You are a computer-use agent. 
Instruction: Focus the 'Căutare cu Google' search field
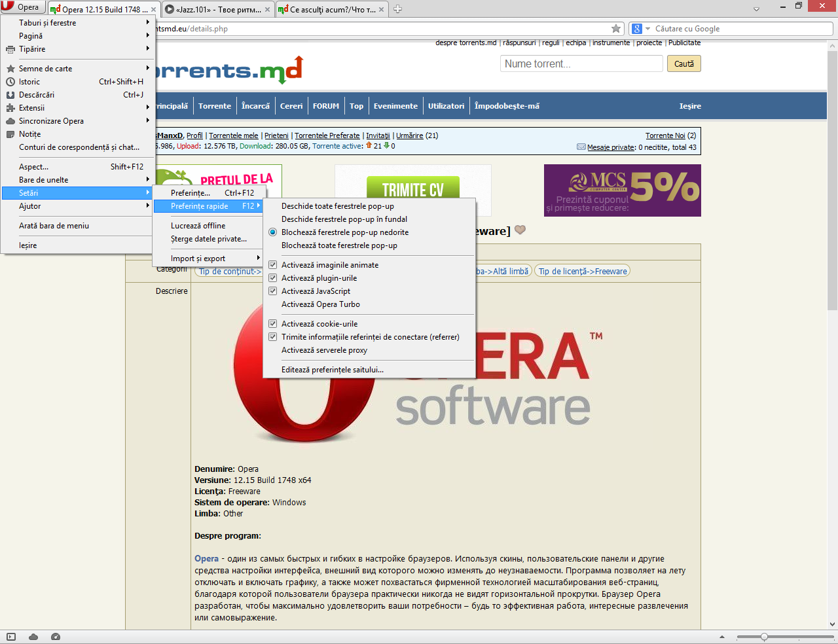[x=742, y=29]
